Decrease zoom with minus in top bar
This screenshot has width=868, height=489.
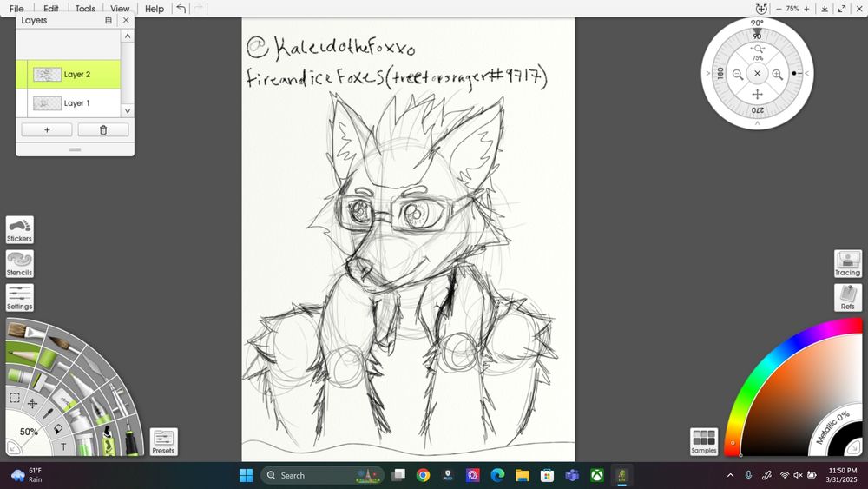tap(779, 9)
